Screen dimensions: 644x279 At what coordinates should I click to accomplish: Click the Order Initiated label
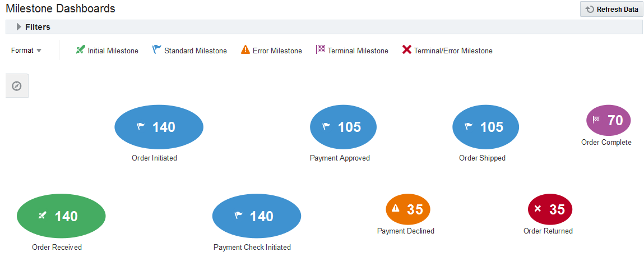[155, 158]
